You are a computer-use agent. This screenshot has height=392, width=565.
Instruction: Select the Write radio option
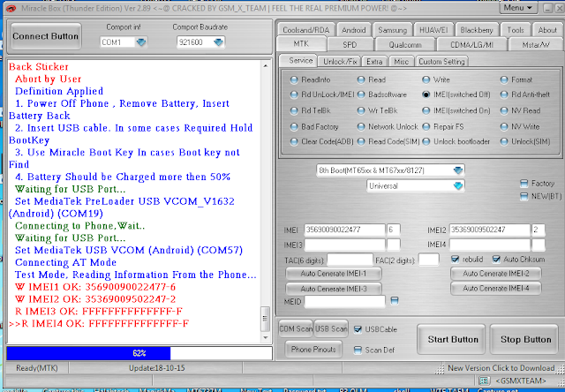coord(426,79)
